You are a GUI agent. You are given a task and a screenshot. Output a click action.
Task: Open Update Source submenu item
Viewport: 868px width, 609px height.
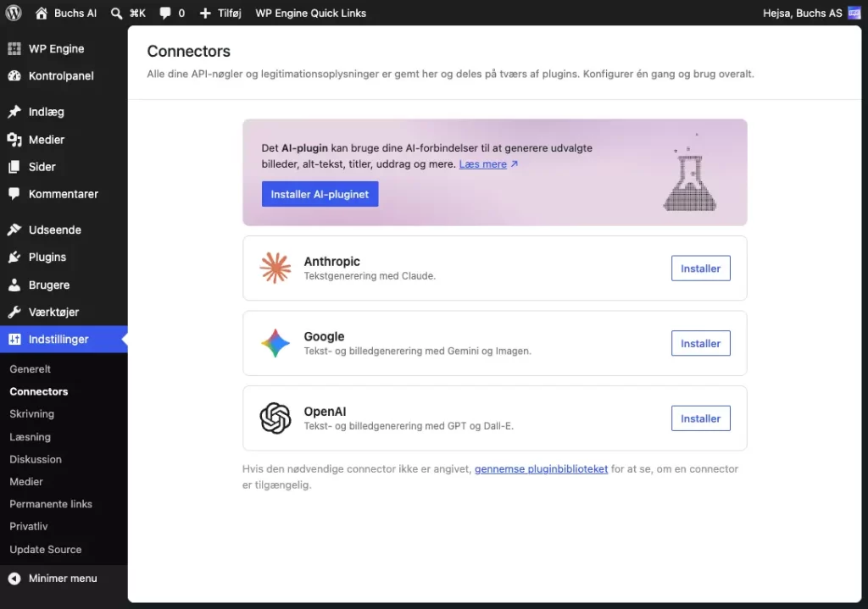(x=46, y=549)
